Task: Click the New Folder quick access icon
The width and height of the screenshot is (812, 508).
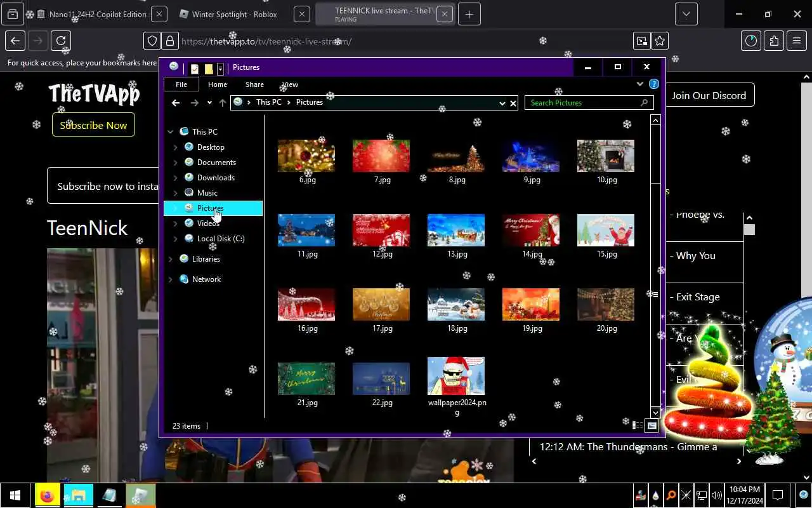Action: [208, 69]
